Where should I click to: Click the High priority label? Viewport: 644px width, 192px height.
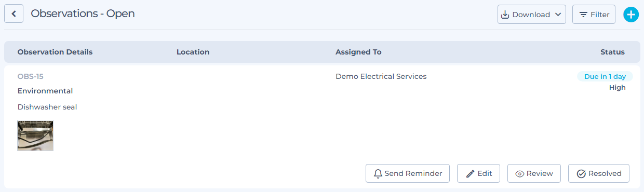coord(618,87)
